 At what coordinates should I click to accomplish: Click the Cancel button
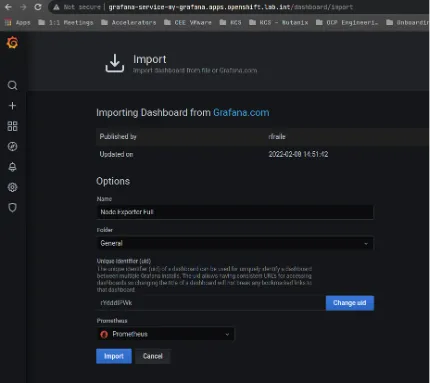point(153,356)
